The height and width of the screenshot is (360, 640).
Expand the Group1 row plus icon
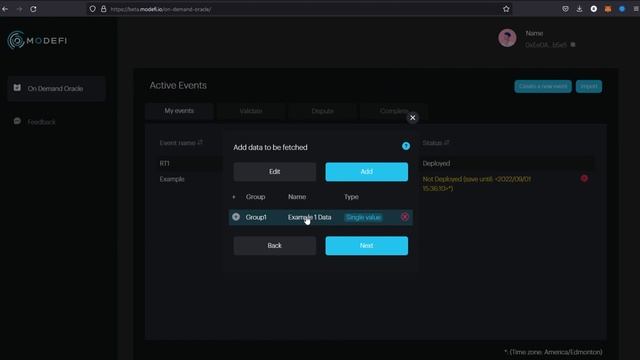coord(236,217)
